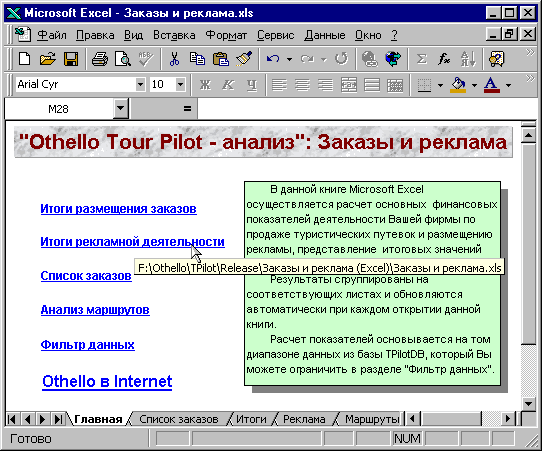Apply AutoSum sigma icon

421,59
